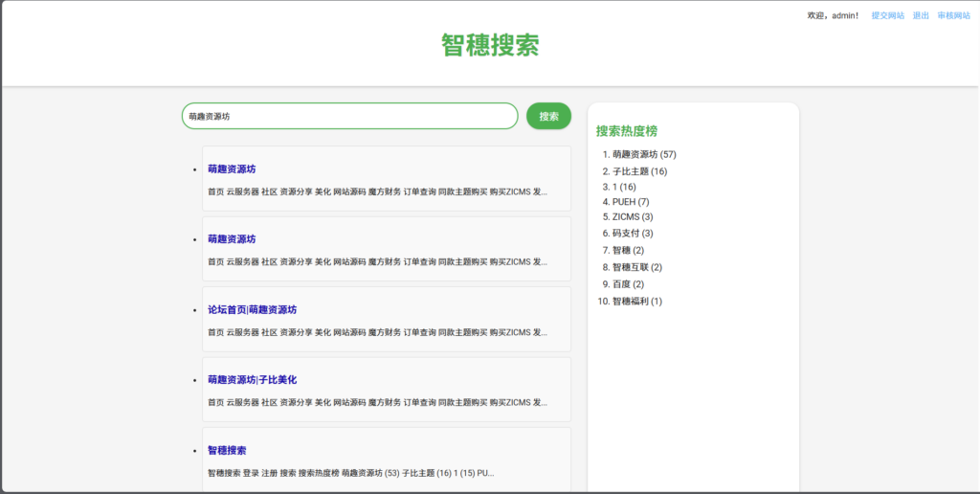980x494 pixels.
Task: Open the 萌趣资源坊|子比美化 result
Action: 253,379
